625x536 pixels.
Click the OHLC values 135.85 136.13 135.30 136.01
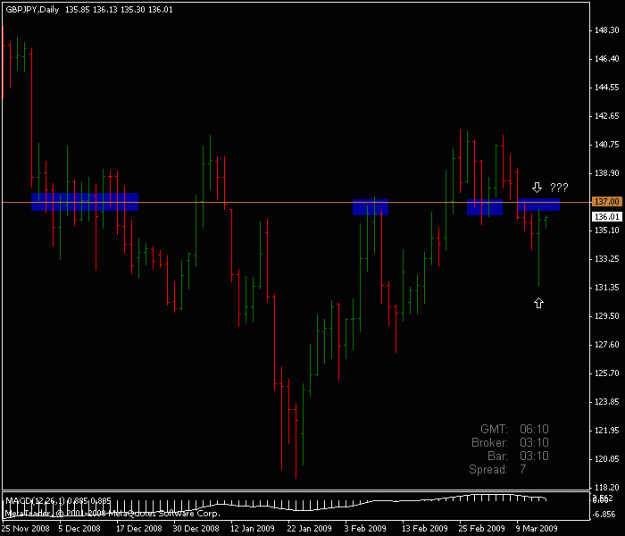[x=119, y=10]
